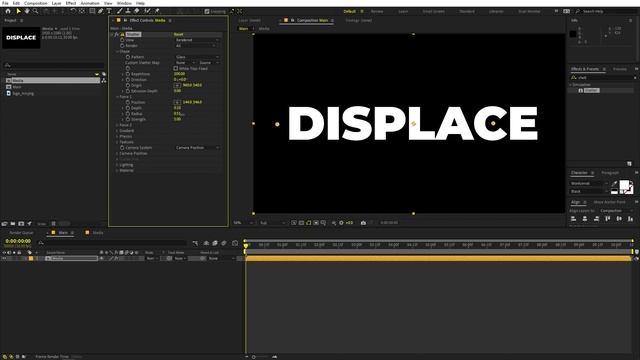This screenshot has height=360, width=640.
Task: Toggle stopwatch for Repetitions property
Action: 128,74
